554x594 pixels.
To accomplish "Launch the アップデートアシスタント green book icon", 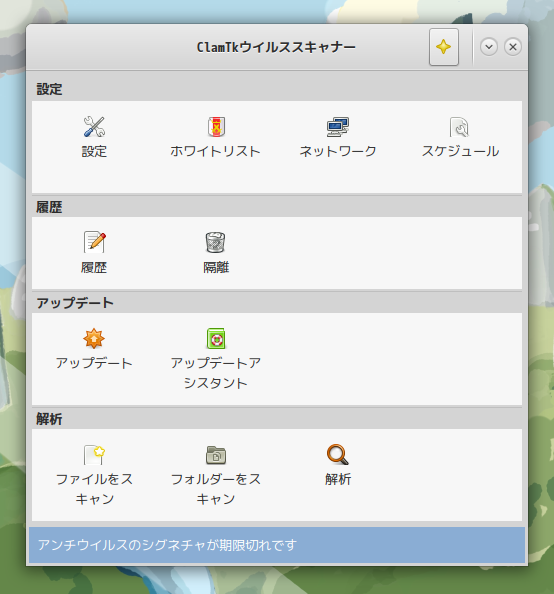I will pos(216,338).
